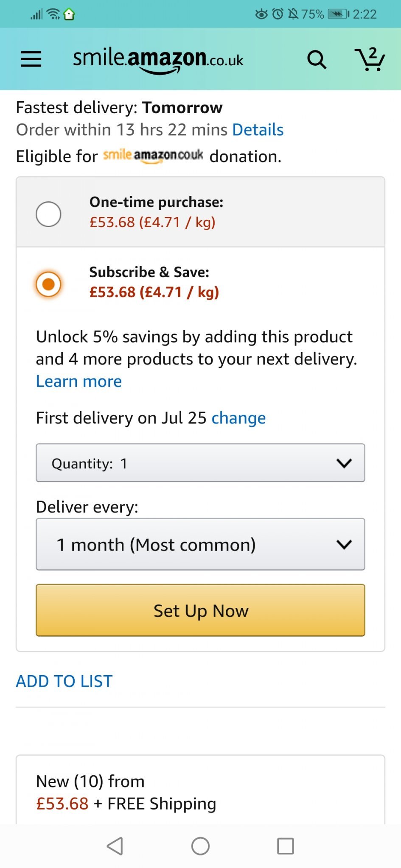Change the first delivery date
Screen dimensions: 401x868
point(238,418)
